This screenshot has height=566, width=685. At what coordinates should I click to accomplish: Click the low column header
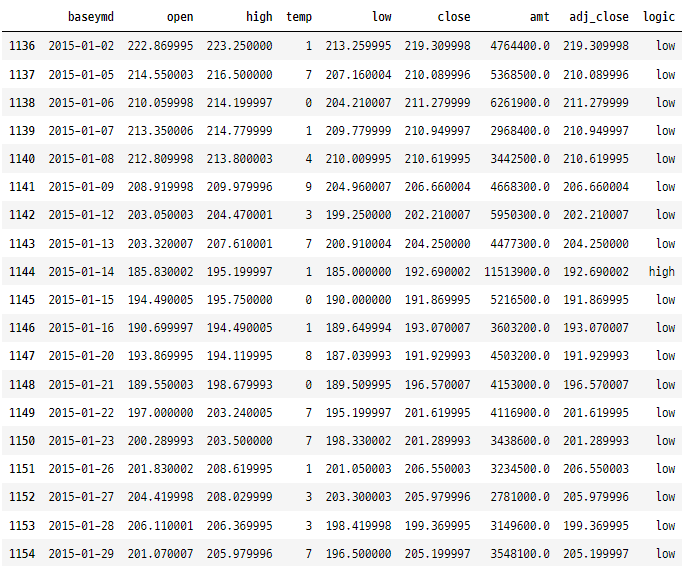click(x=381, y=17)
